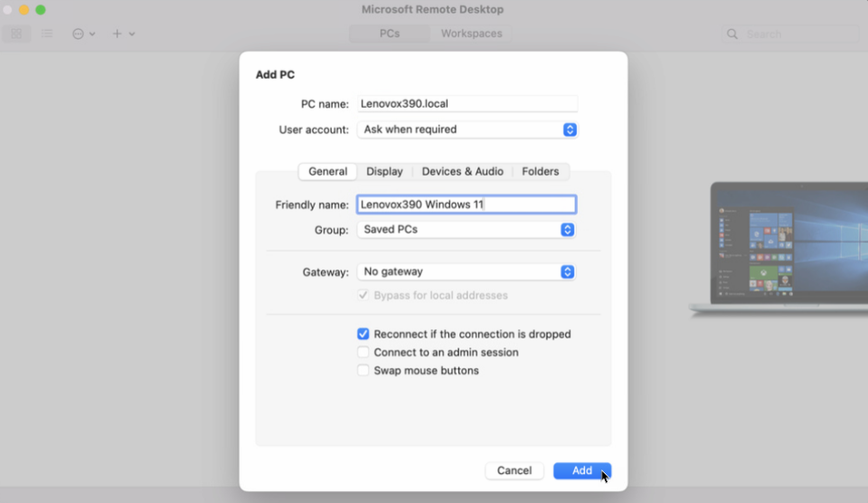Click the yellow minimize window button
Viewport: 868px width, 503px height.
(x=24, y=10)
